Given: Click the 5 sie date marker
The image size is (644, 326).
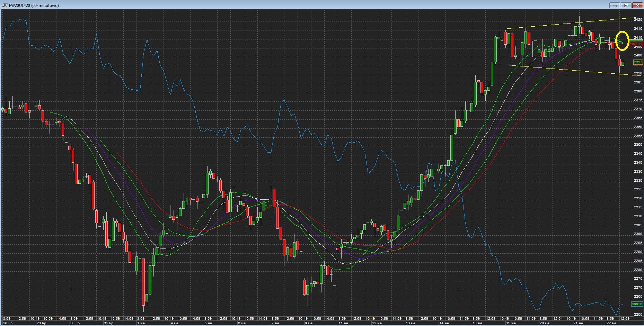Looking at the screenshot, I should [x=208, y=323].
